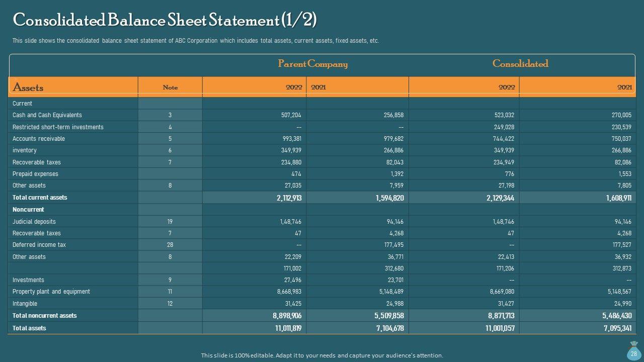The width and height of the screenshot is (644, 362).
Task: Select the Noncurrent section heading
Action: [x=28, y=210]
